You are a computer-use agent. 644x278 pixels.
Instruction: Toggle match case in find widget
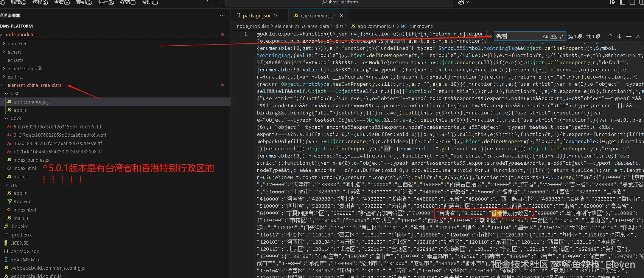pyautogui.click(x=545, y=36)
